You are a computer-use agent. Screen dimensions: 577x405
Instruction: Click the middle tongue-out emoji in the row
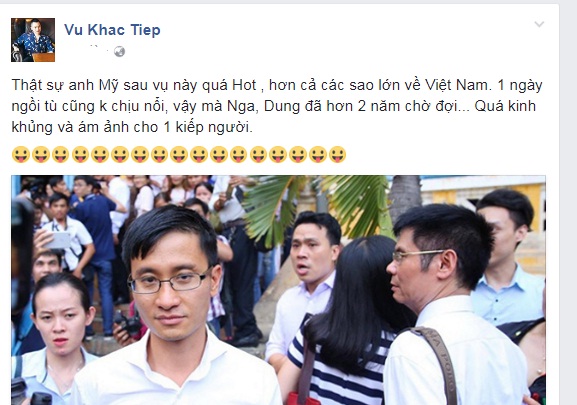point(179,154)
